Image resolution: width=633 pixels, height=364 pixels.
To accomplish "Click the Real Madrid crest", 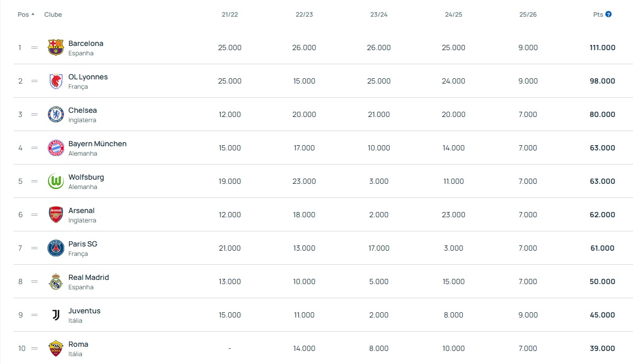I will pyautogui.click(x=56, y=281).
